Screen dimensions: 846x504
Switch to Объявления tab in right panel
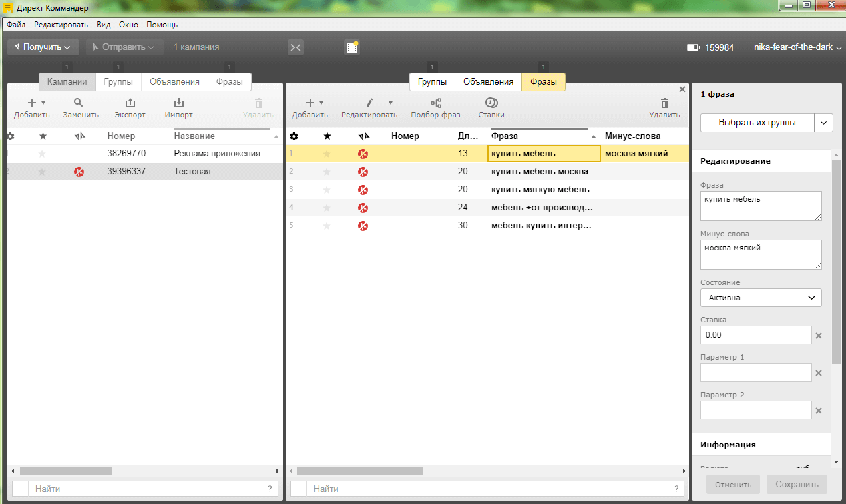click(488, 82)
